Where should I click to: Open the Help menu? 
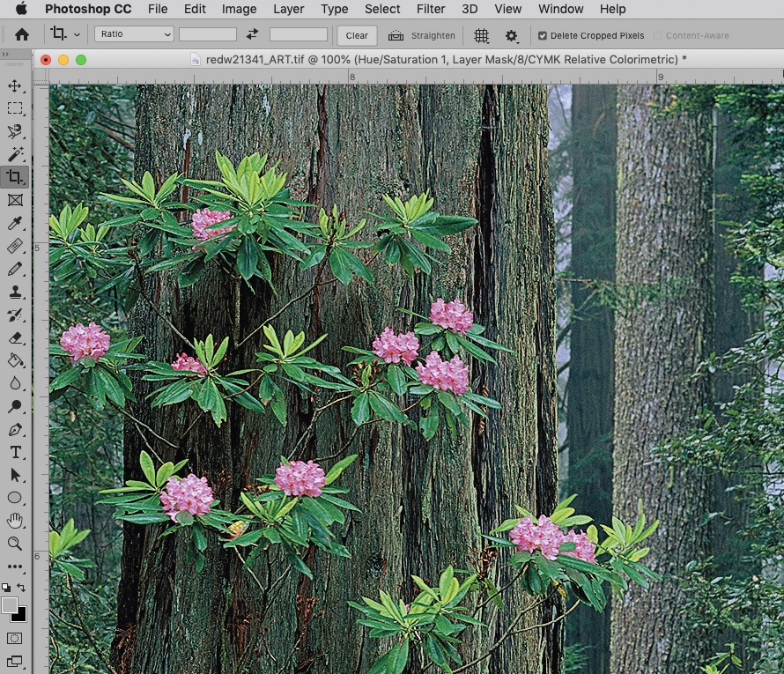(612, 9)
